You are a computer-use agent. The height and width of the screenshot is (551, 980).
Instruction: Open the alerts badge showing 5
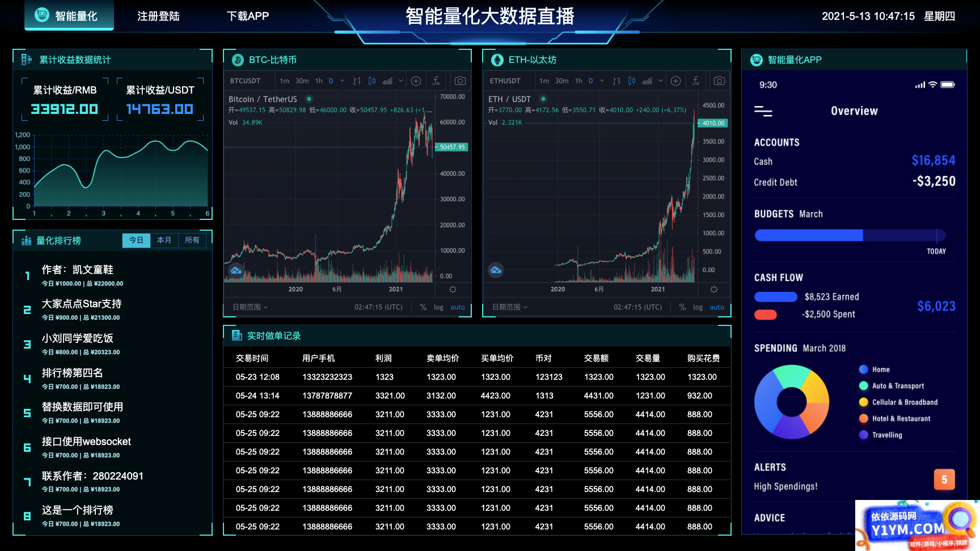[x=944, y=480]
